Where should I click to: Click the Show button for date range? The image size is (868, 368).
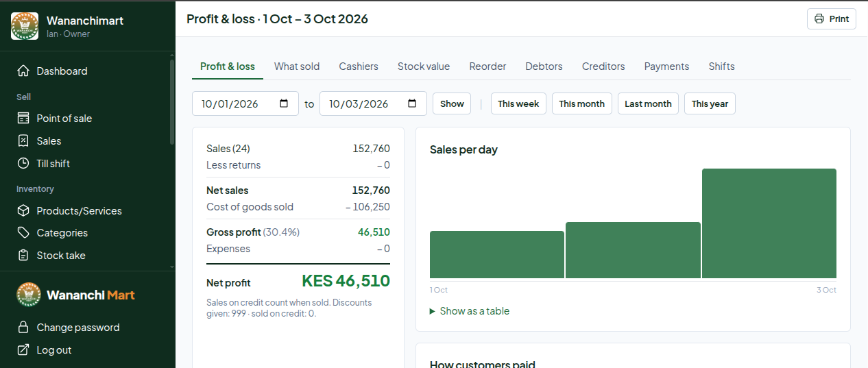(x=452, y=104)
